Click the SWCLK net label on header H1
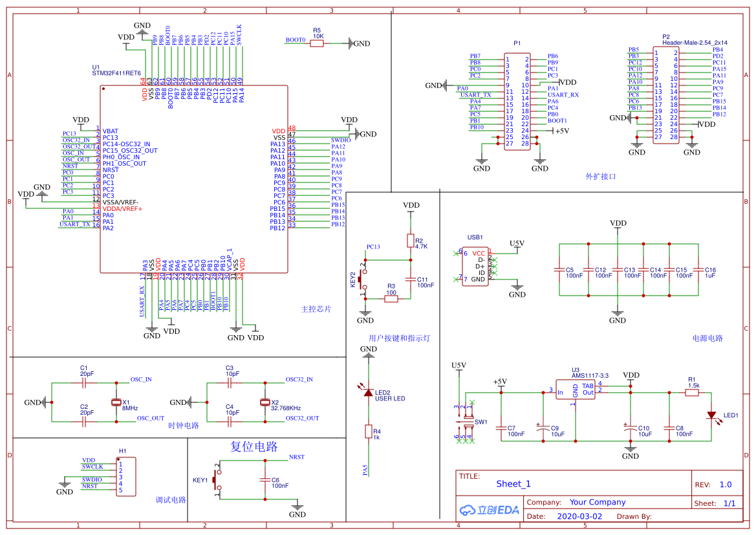 (92, 467)
